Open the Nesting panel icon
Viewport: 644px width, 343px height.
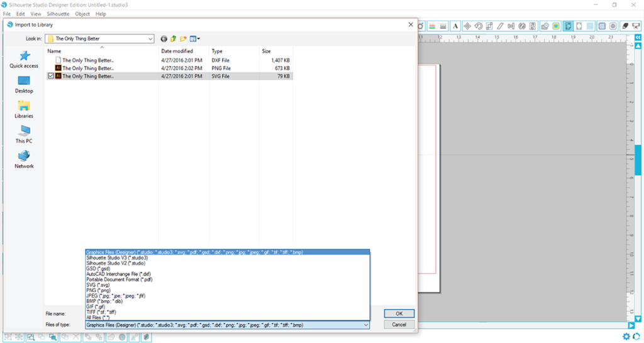coord(533,26)
